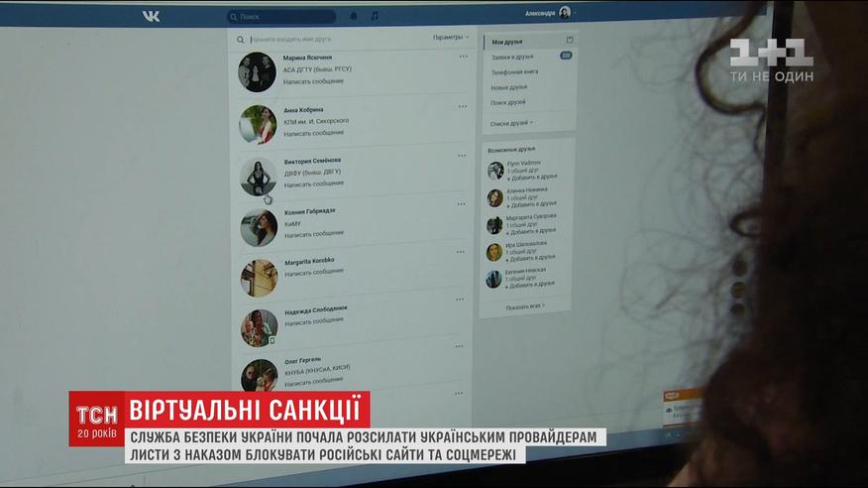
Task: Open three-dots menu for Виктория Семёнова
Action: (461, 155)
